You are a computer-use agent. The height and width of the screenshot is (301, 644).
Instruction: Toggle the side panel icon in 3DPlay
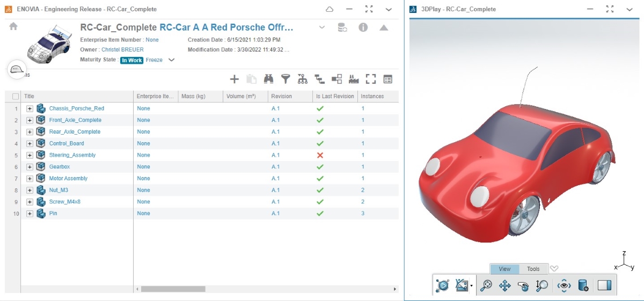[x=604, y=285]
